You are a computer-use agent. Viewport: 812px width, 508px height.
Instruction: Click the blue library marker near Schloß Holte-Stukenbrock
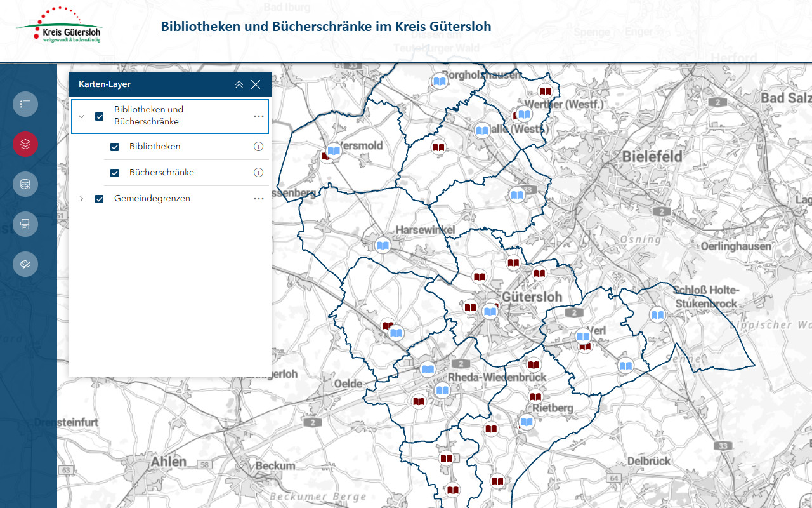(658, 315)
